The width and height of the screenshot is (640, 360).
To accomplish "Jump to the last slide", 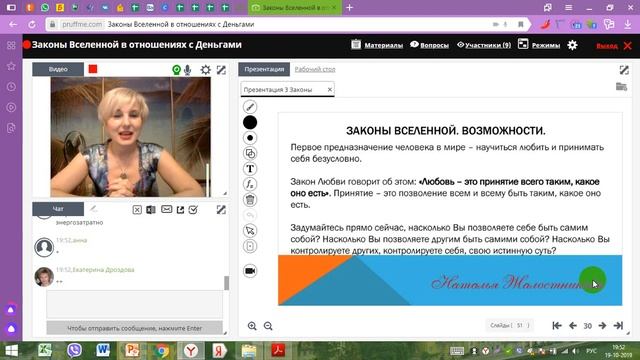I will [618, 325].
